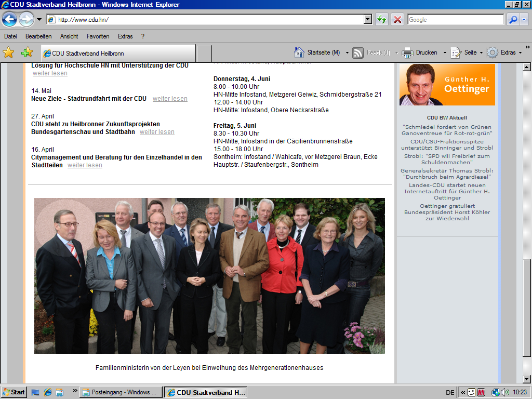Launch Internet Explorer from quick launch
The height and width of the screenshot is (399, 532).
(48, 393)
